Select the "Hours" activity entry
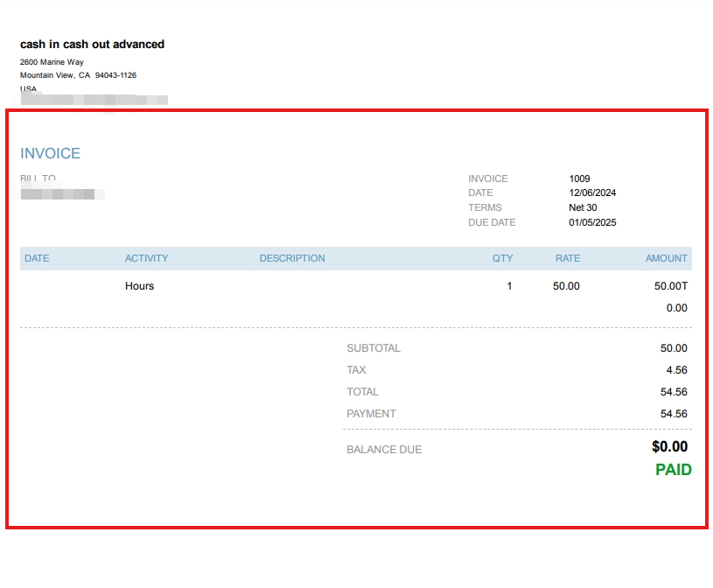This screenshot has height=588, width=713. pos(140,286)
